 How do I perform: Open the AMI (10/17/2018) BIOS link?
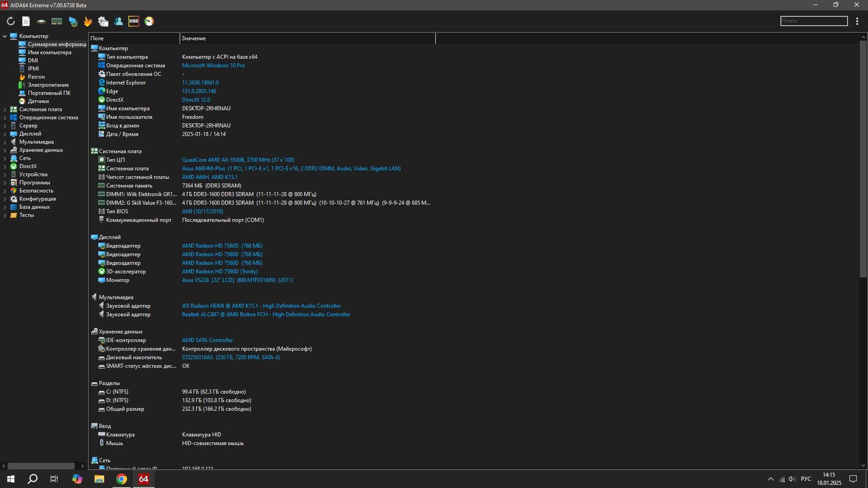click(x=203, y=211)
